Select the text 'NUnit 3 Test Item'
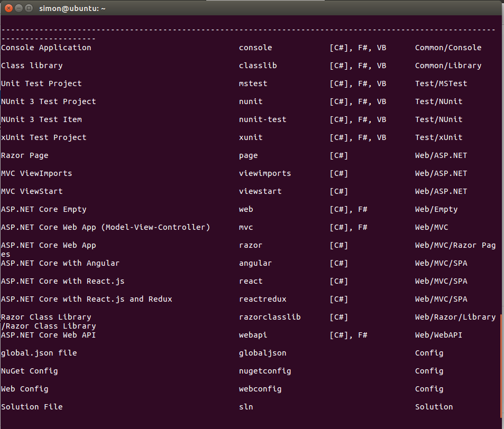504x429 pixels. coord(41,120)
